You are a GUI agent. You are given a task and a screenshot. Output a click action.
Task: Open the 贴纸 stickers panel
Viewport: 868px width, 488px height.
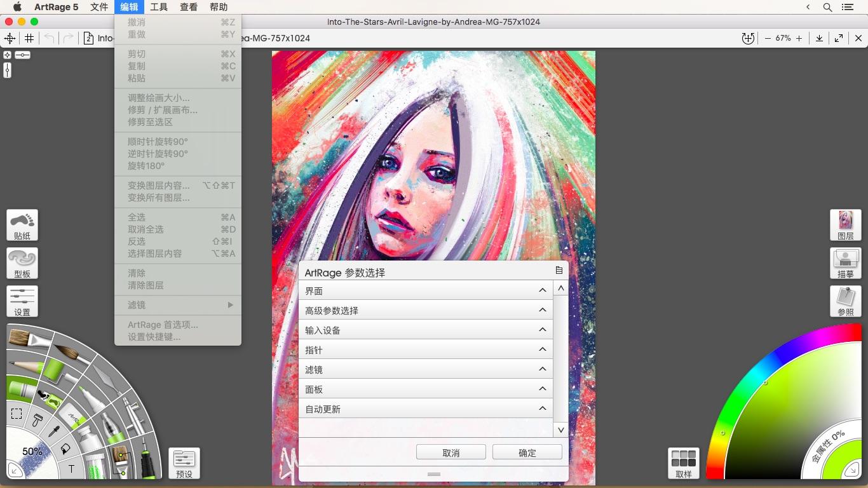pos(22,225)
